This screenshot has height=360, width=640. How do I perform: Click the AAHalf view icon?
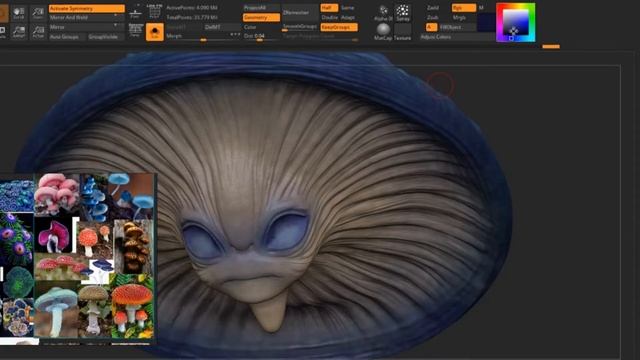[x=19, y=32]
